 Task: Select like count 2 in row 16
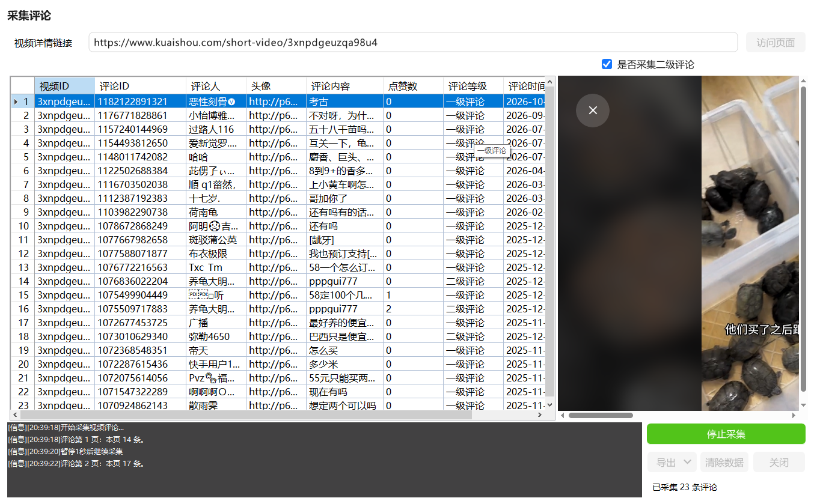point(413,309)
